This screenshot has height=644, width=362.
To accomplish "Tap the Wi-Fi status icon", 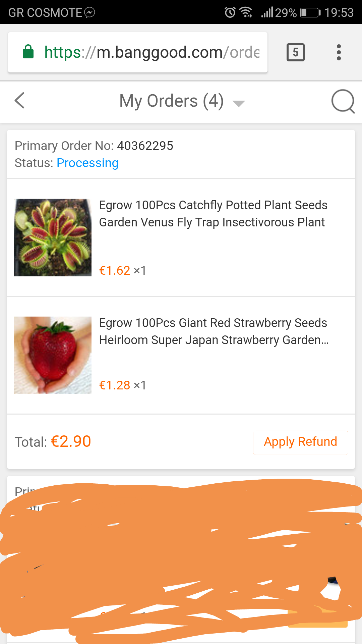I will 246,13.
